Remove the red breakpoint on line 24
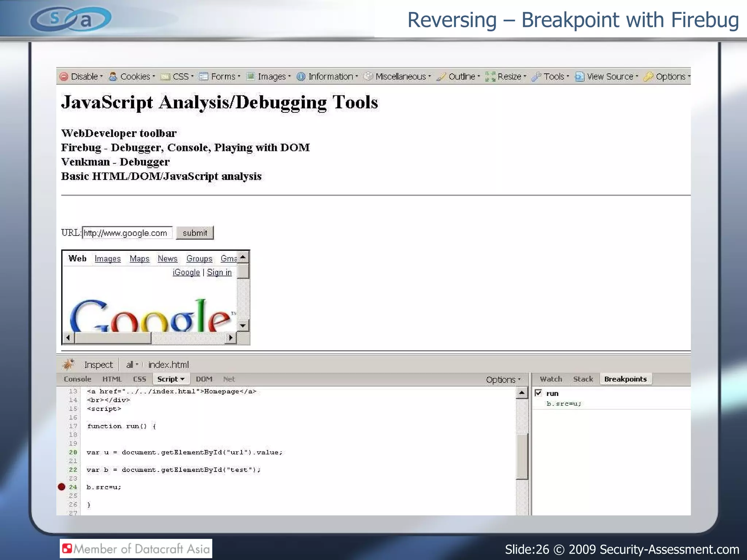 (62, 487)
